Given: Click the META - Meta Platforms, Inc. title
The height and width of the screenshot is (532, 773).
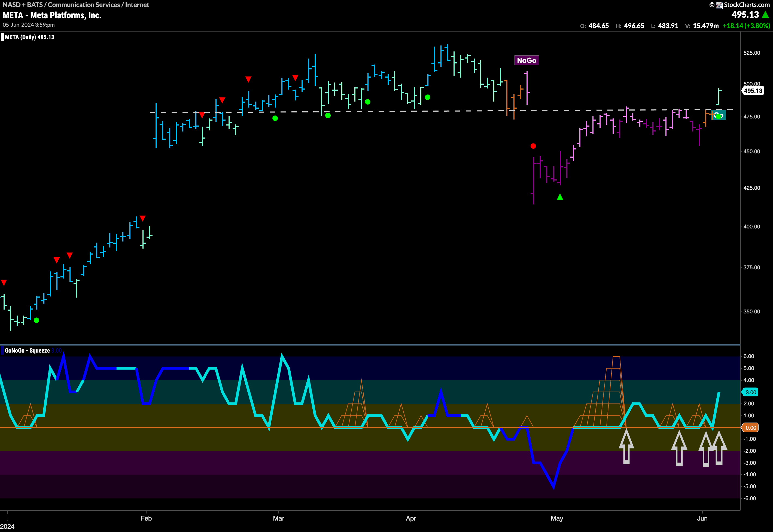Looking at the screenshot, I should pos(52,15).
